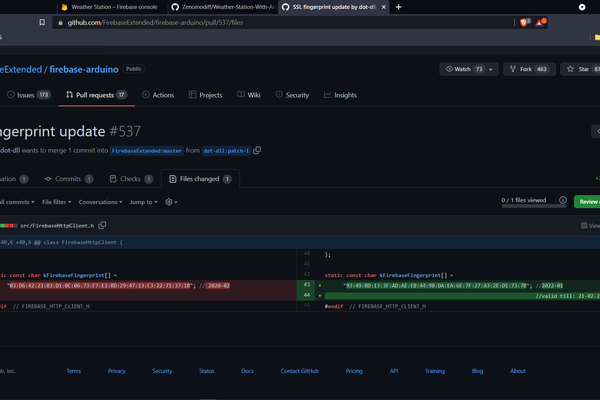Expand the Conversations dropdown
The height and width of the screenshot is (400, 600).
point(100,201)
